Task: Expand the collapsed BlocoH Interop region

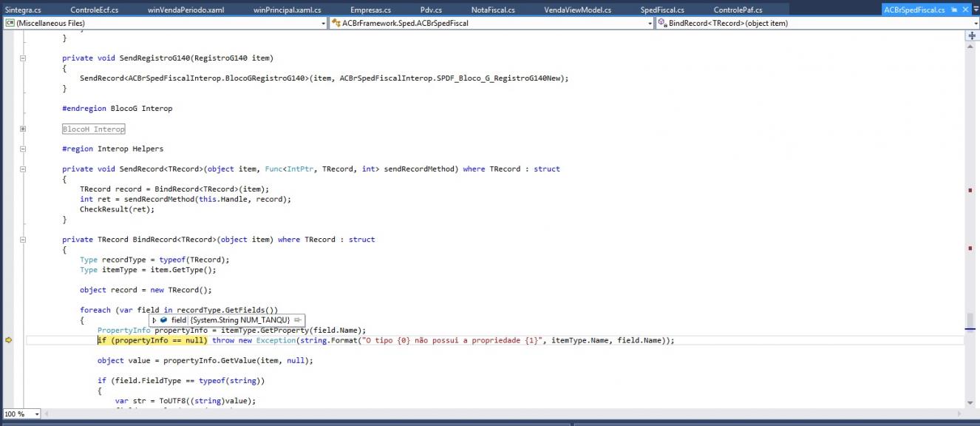Action: tap(23, 129)
